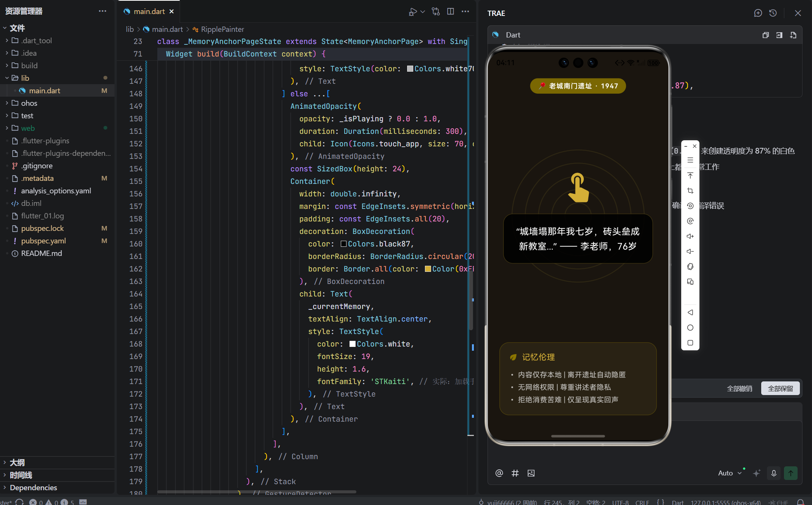812x505 pixels.
Task: Click the new chat icon in TRAE
Action: (758, 13)
